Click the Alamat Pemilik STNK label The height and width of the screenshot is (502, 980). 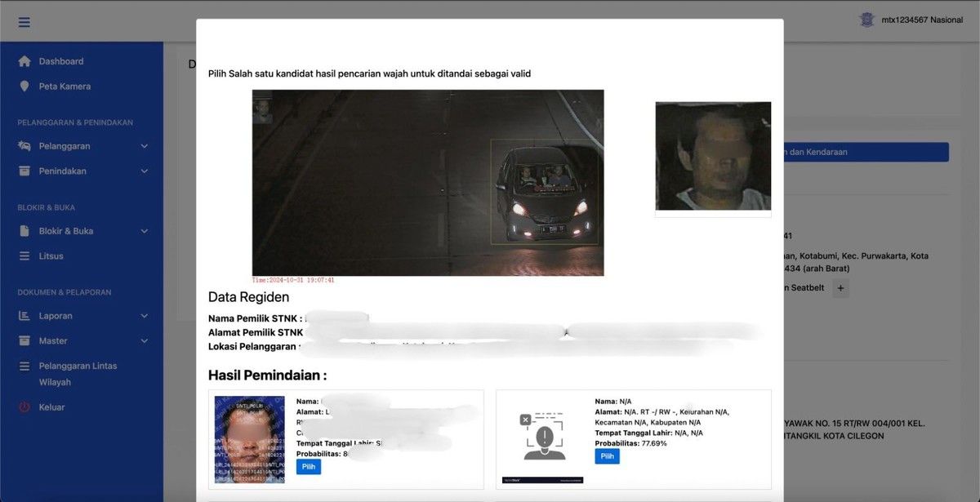256,332
